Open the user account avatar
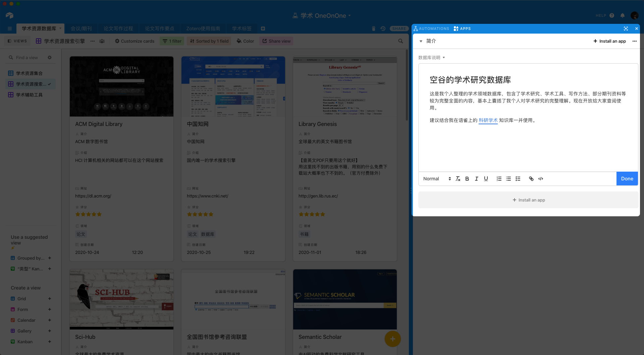Image resolution: width=644 pixels, height=355 pixels. [634, 15]
